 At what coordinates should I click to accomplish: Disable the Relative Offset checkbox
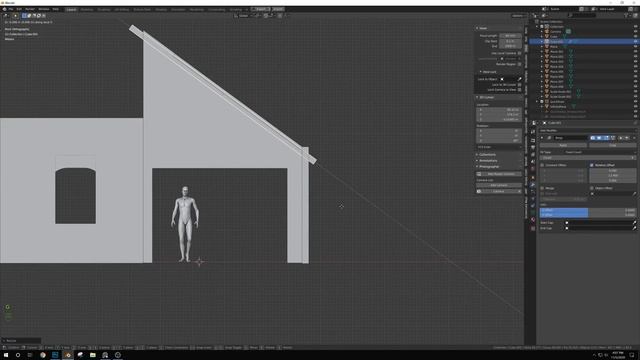[591, 165]
